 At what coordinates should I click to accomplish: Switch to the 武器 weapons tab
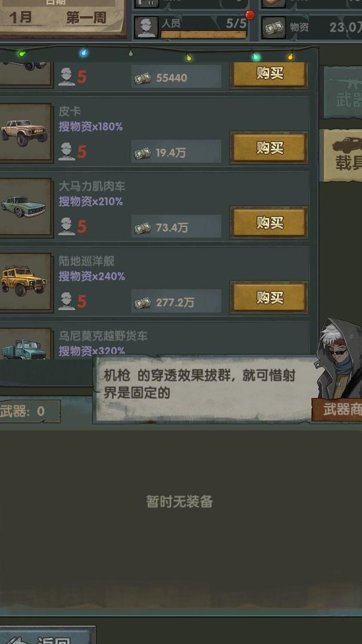(342, 92)
